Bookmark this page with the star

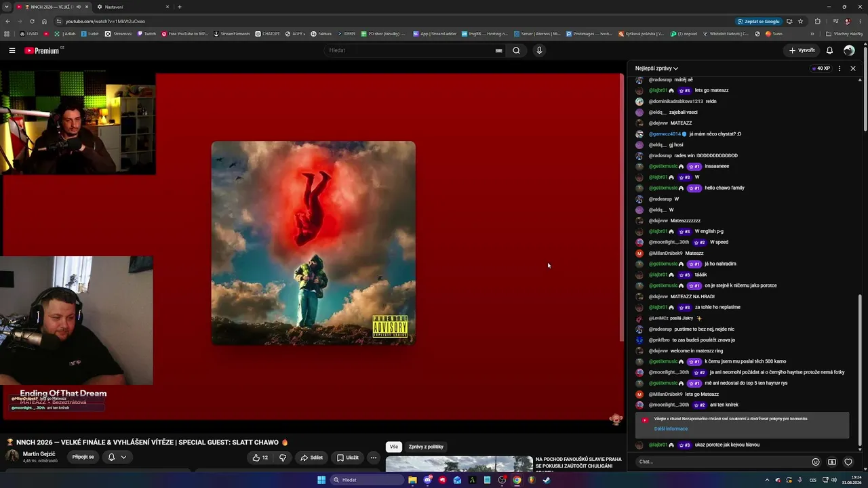[801, 21]
